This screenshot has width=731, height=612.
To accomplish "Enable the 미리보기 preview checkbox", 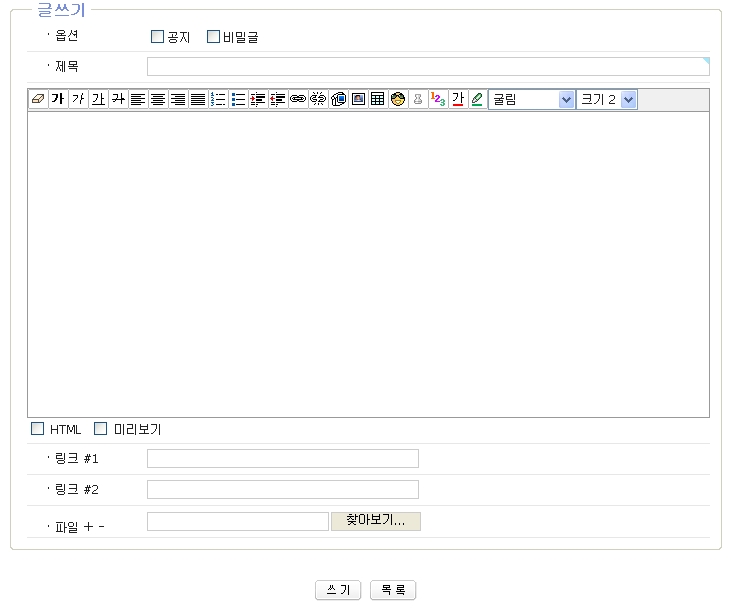I will click(x=100, y=428).
